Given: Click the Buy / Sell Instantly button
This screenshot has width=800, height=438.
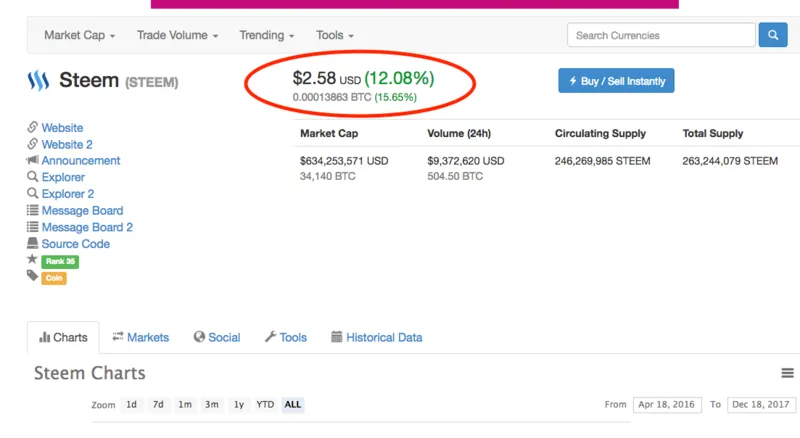Looking at the screenshot, I should coord(616,81).
